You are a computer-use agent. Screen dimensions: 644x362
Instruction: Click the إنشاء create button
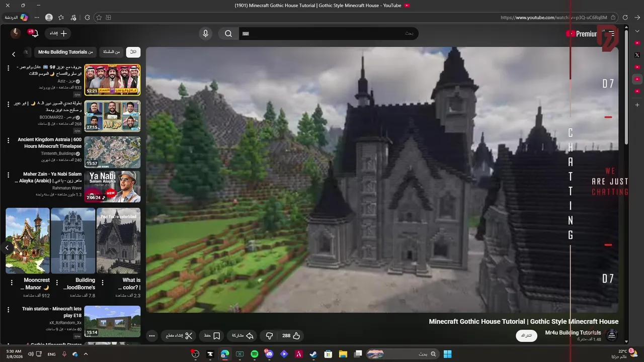tap(59, 34)
